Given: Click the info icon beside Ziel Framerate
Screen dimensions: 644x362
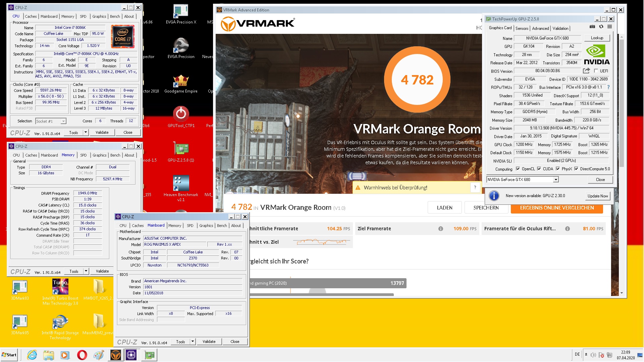Looking at the screenshot, I should tap(441, 229).
